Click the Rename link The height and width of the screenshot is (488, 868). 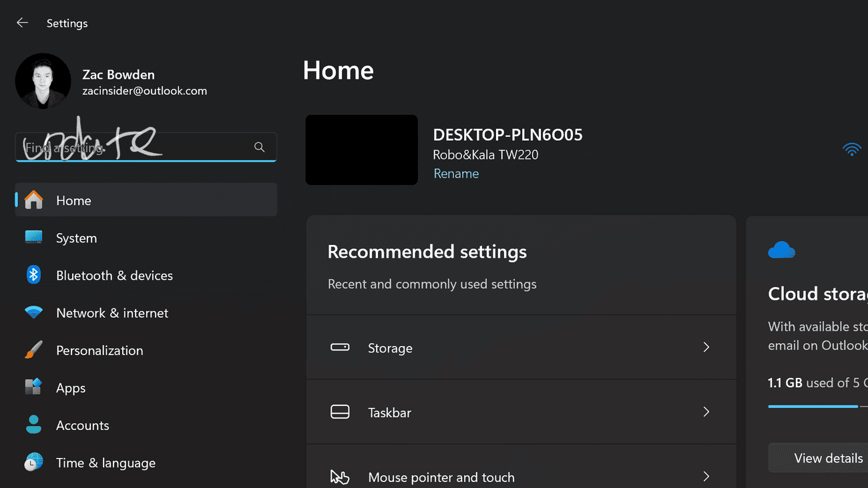pyautogui.click(x=456, y=173)
